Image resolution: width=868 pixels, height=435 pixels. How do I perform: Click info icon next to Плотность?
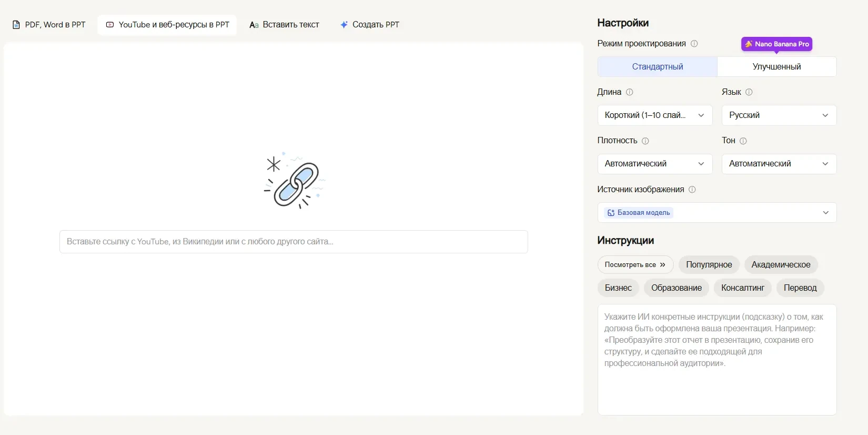tap(645, 141)
